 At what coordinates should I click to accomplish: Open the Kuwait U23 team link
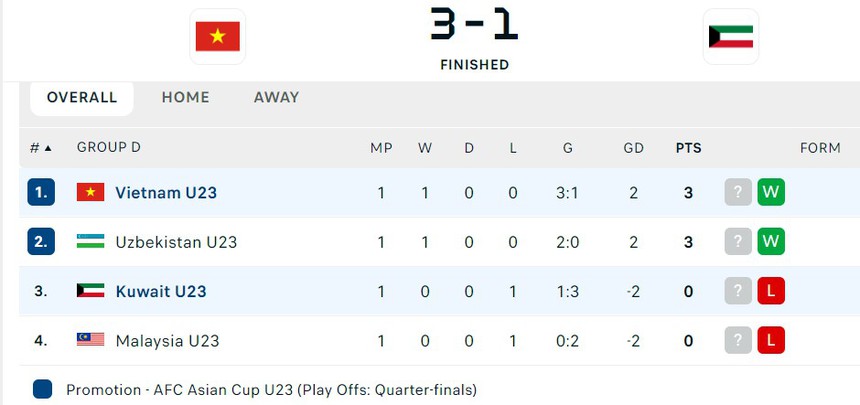pos(161,291)
